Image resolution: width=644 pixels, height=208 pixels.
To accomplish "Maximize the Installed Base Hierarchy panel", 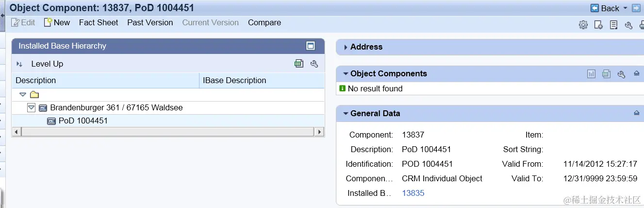I will pos(311,46).
